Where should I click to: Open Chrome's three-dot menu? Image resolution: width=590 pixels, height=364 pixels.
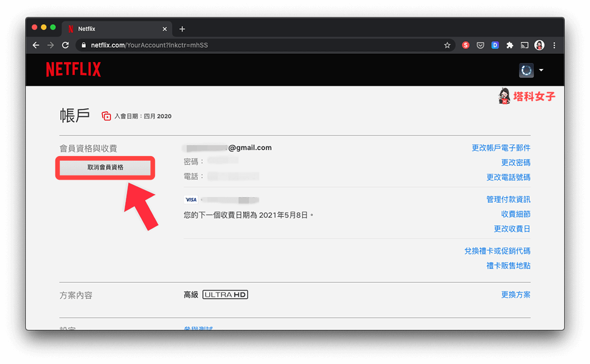(x=554, y=45)
